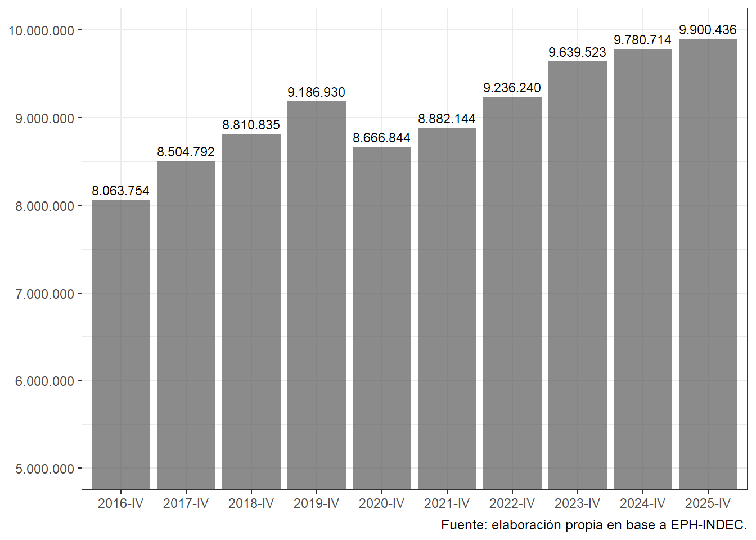Select the bar for 2017-IV
The image size is (756, 540).
[x=186, y=325]
